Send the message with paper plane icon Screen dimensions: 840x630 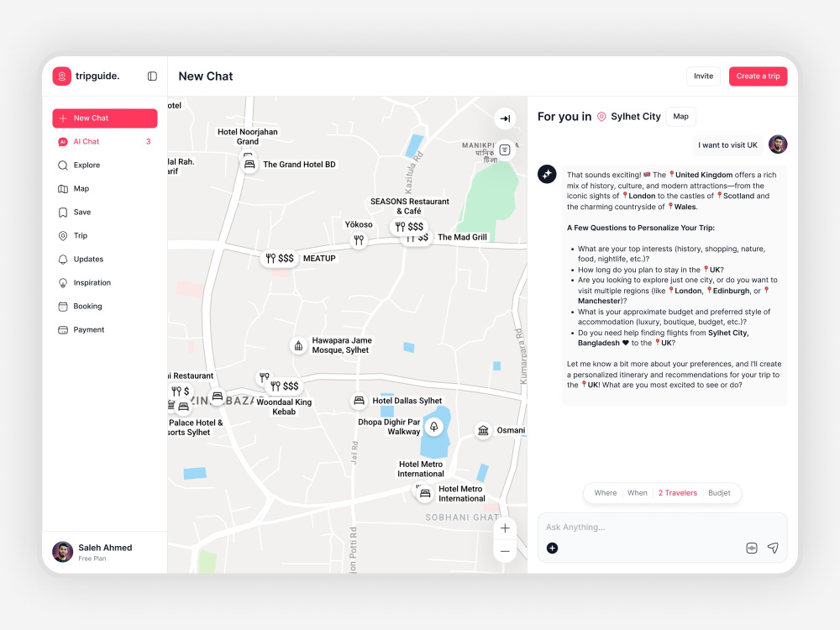pyautogui.click(x=773, y=548)
